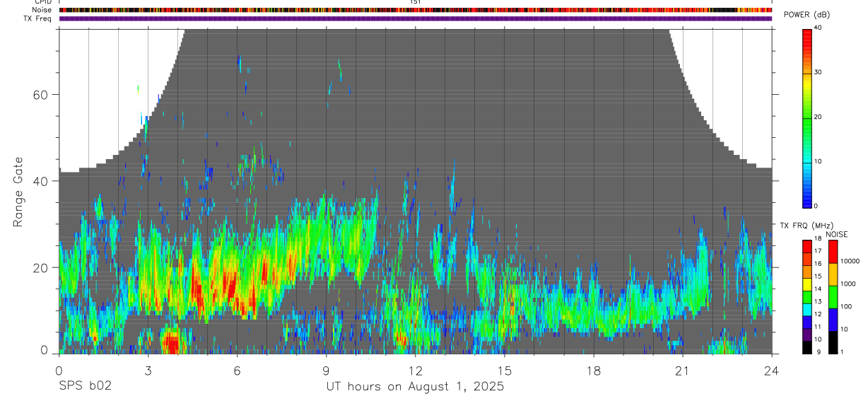Click the UT hours on August 1, 2025 title
The height and width of the screenshot is (401, 868).
(x=415, y=387)
